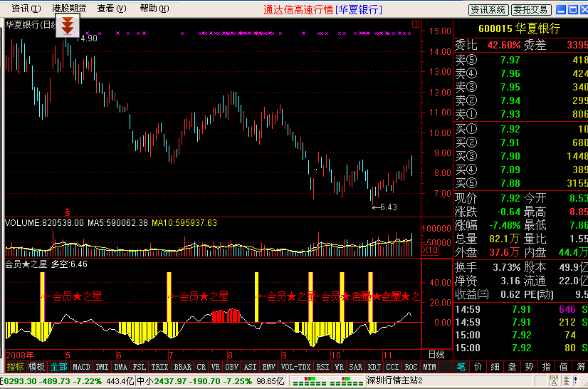Click the 会员★之星 indicator title
Screen dimensions: 588x389
tap(26, 264)
